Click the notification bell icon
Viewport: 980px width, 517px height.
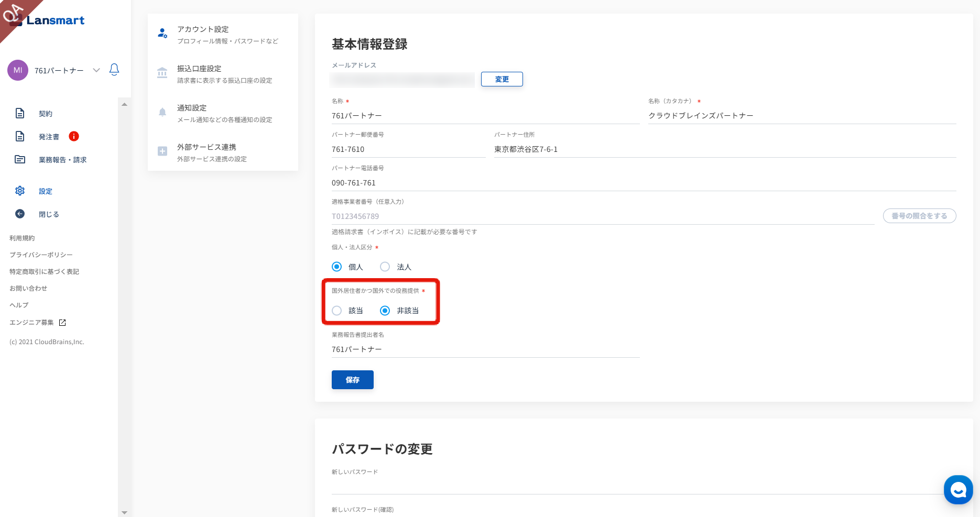pos(114,70)
